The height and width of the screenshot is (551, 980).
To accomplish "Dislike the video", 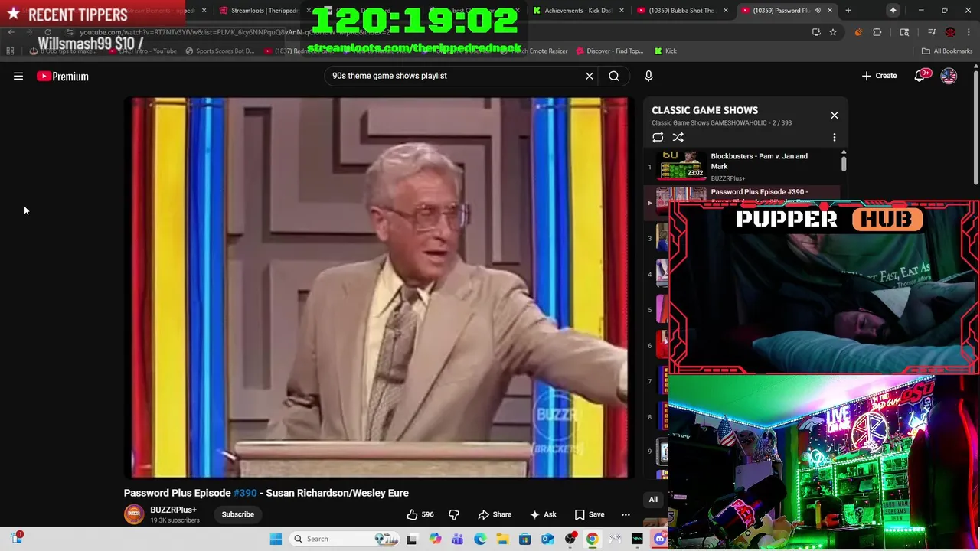I will click(454, 514).
